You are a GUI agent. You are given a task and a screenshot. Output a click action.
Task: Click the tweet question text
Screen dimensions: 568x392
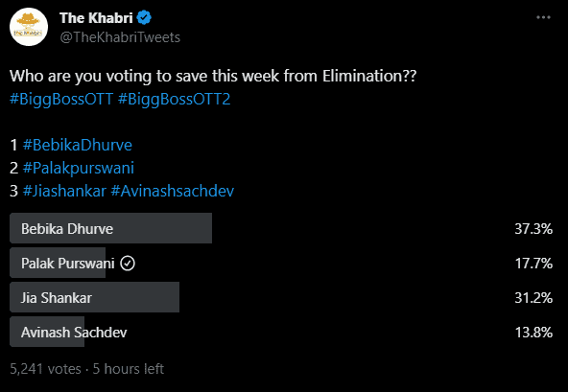coord(213,76)
